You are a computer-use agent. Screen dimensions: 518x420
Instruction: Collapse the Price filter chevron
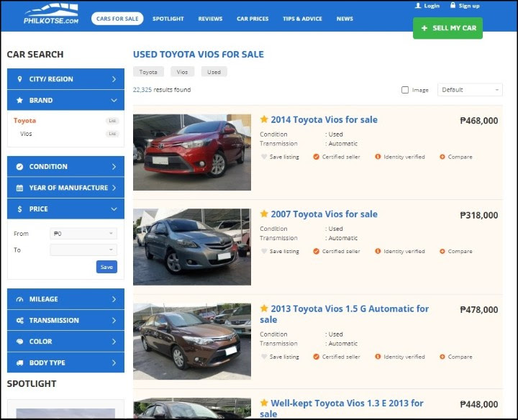(x=114, y=209)
